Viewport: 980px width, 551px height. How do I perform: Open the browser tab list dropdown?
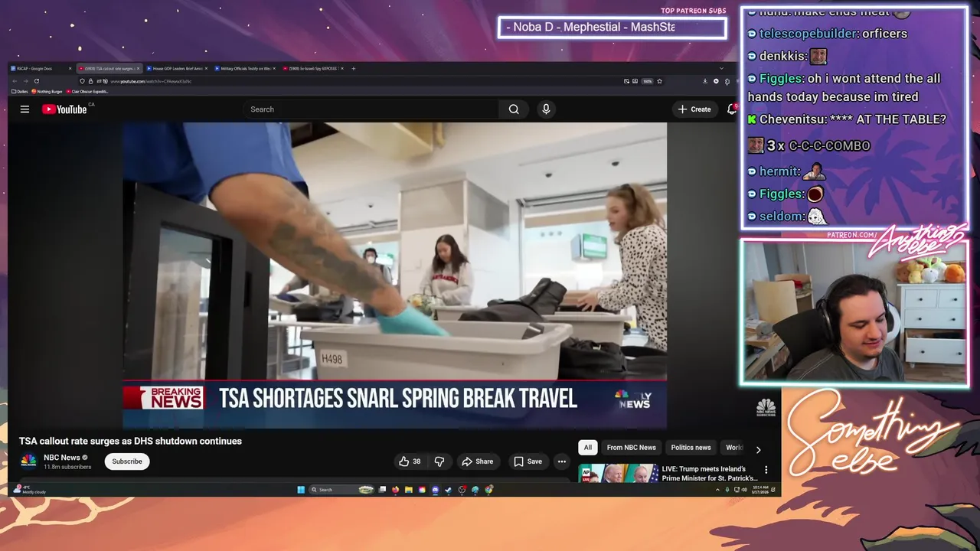[721, 68]
